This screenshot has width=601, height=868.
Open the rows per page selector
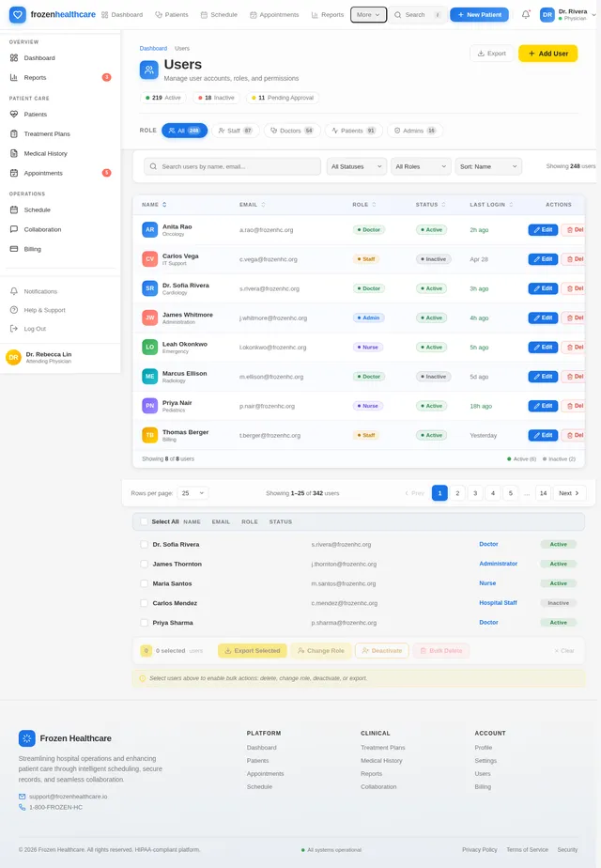point(193,493)
